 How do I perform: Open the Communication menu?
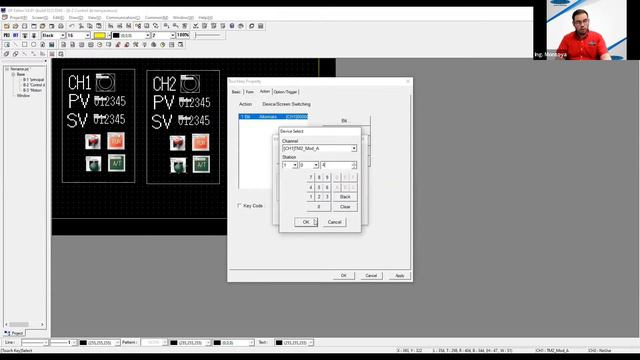click(122, 18)
